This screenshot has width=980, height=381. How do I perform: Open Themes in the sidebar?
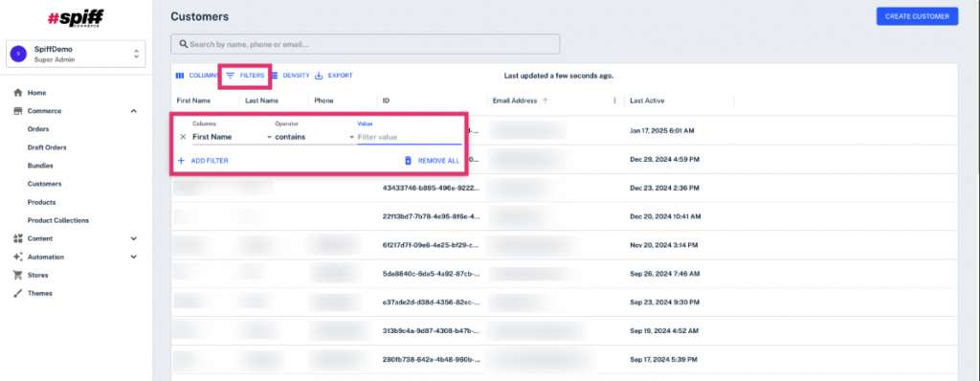pos(40,293)
